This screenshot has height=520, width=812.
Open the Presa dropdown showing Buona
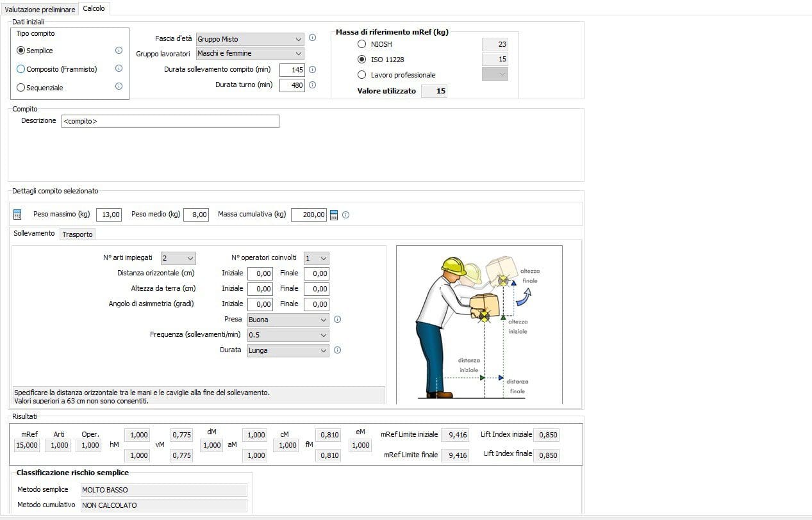click(287, 319)
